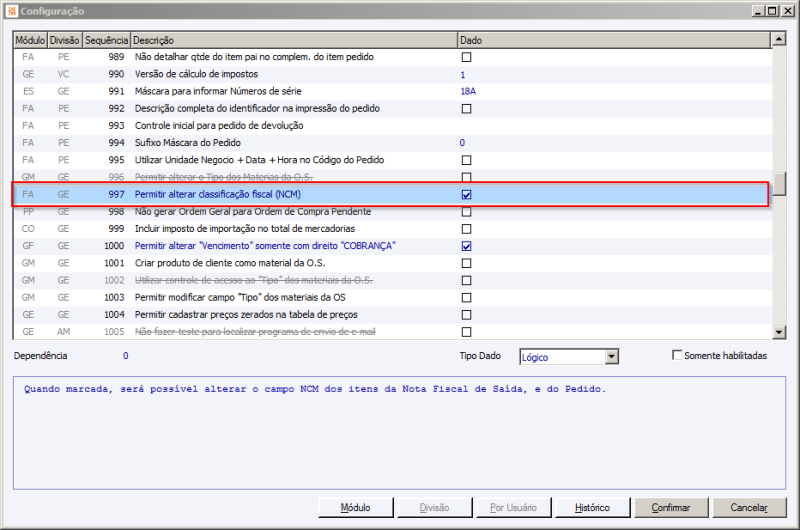Check row 992 descrição completa do identificador
This screenshot has width=800, height=530.
pos(466,109)
